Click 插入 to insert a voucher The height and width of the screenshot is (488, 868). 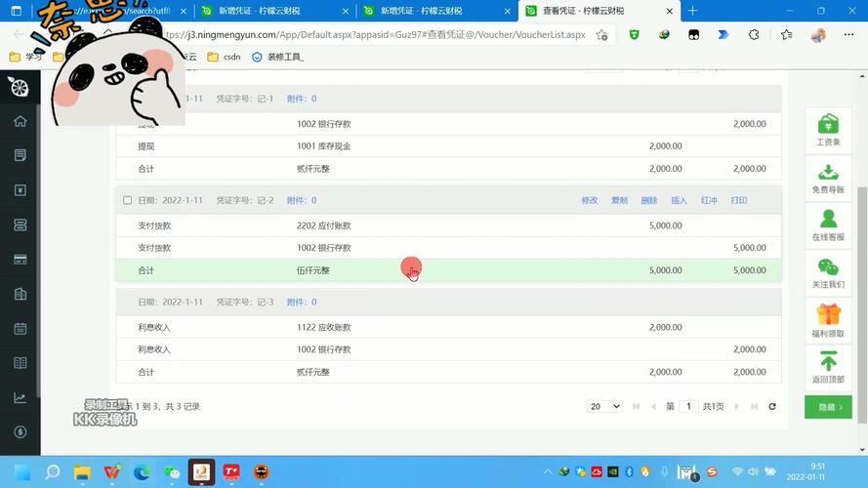680,200
